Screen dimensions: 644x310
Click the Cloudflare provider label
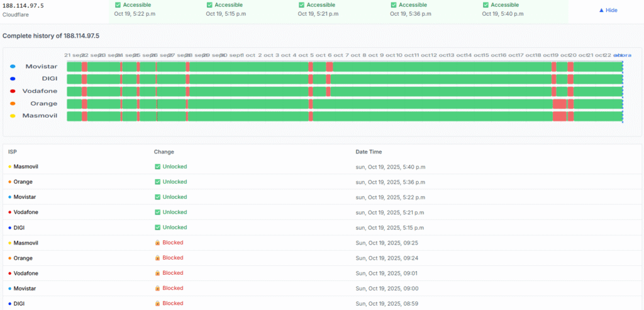click(x=16, y=14)
